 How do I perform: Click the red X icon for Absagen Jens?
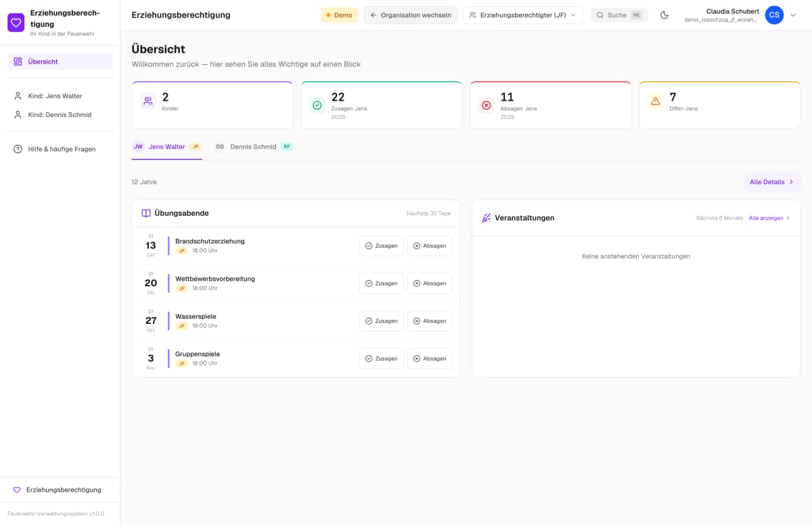click(486, 105)
